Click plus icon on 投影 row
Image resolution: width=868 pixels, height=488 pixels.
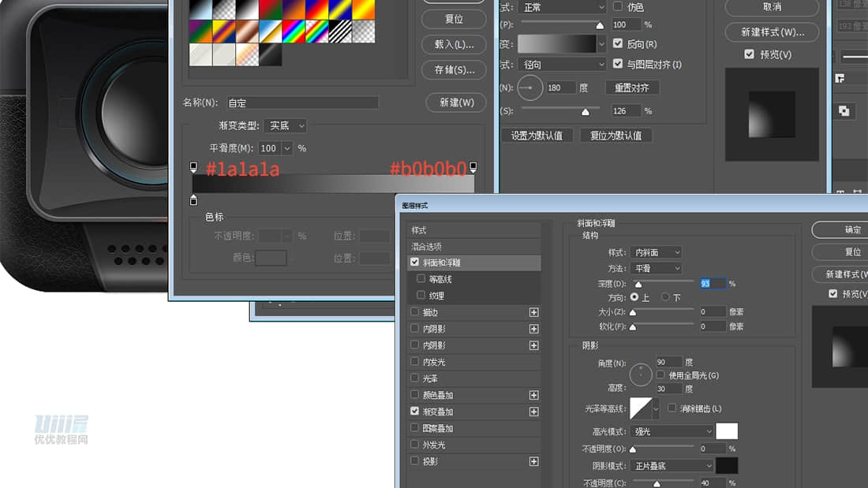coord(533,461)
